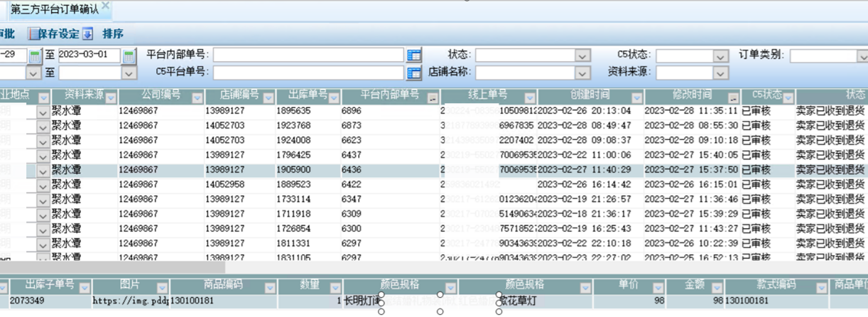Viewport: 868px width, 317px height.
Task: Click the 保存设定 save settings icon
Action: 33,34
